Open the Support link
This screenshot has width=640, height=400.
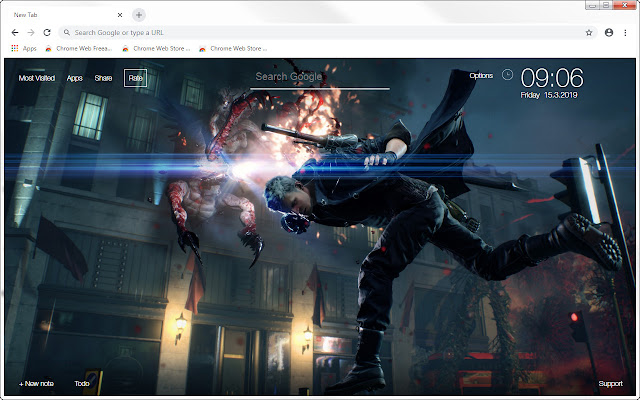(610, 384)
